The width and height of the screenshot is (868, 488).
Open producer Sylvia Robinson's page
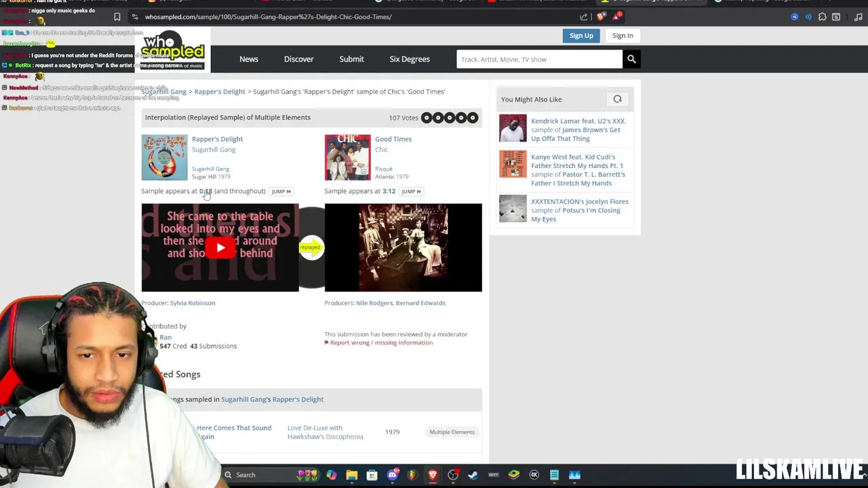(193, 303)
